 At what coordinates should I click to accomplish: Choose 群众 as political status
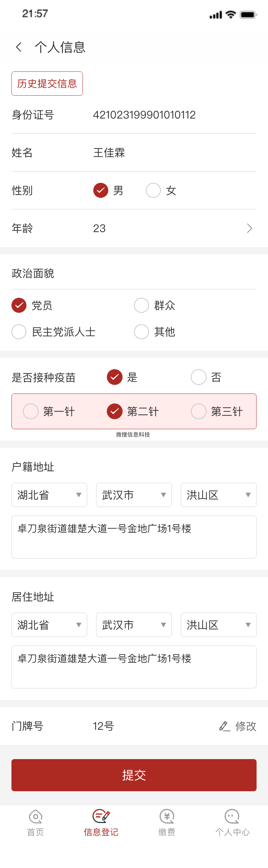click(x=142, y=305)
